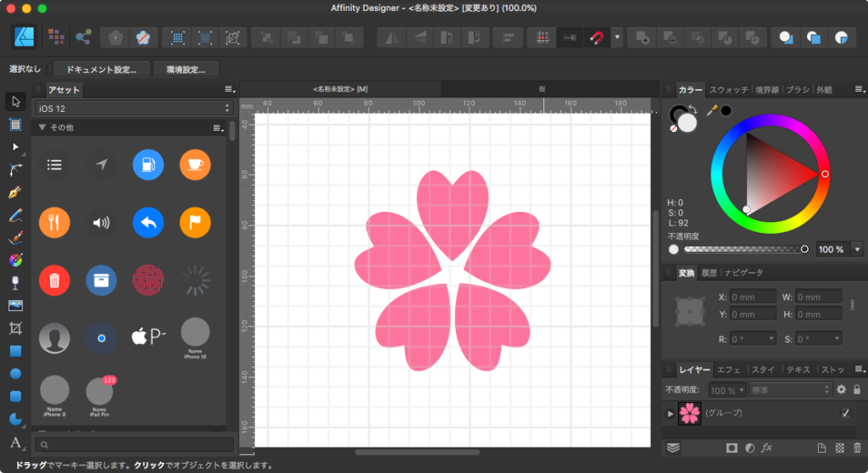This screenshot has width=868, height=473.
Task: Toggle the layer lock icon
Action: tap(858, 390)
